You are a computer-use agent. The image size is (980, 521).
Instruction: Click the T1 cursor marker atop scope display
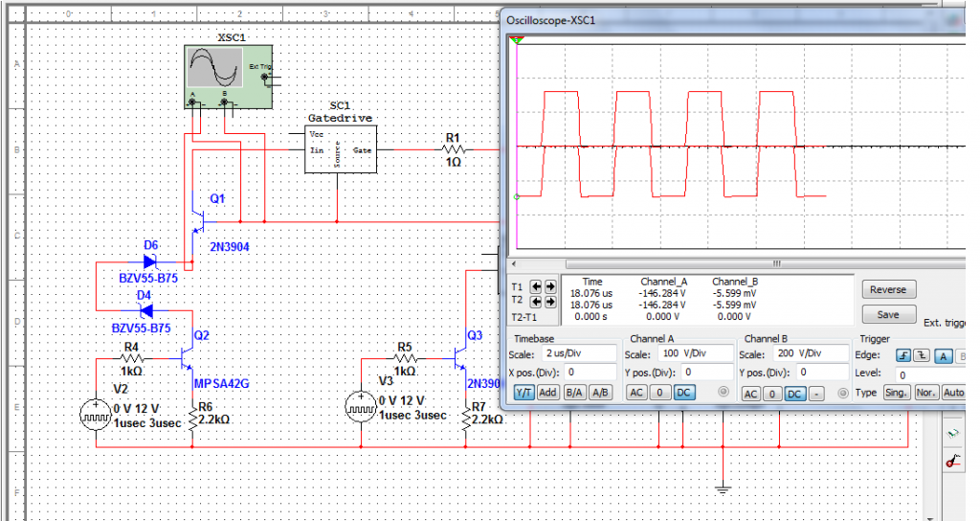point(516,40)
